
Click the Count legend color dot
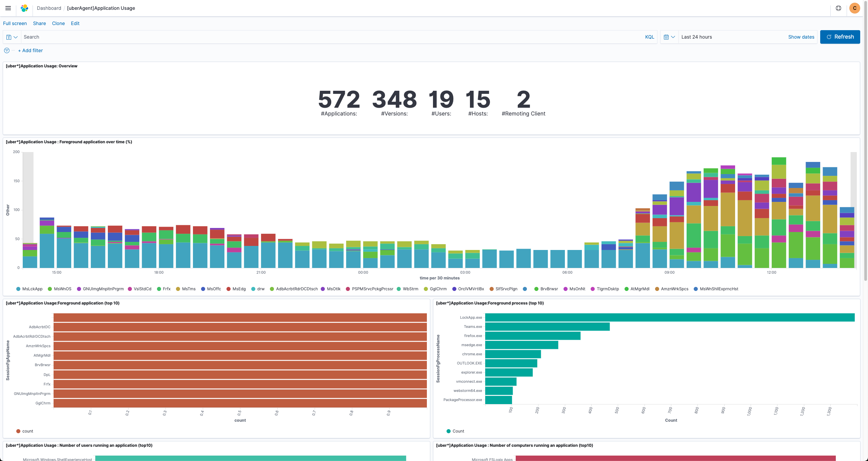(449, 431)
